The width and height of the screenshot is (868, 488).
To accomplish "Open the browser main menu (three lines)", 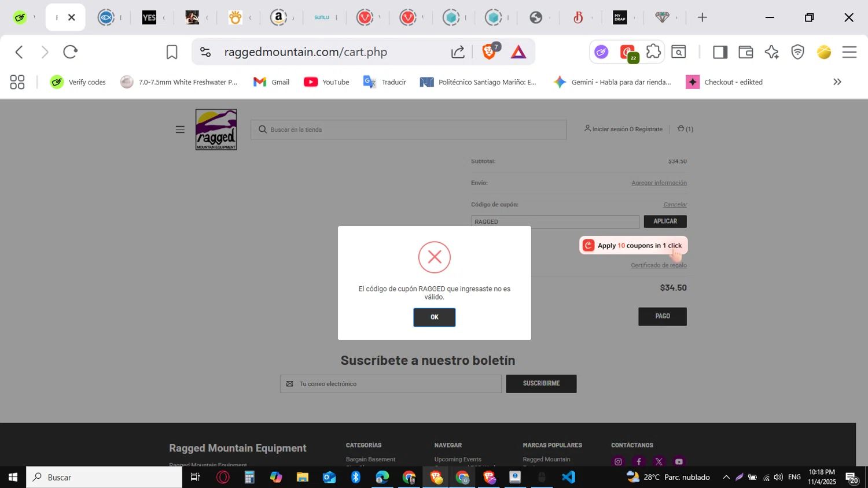I will pos(849,52).
